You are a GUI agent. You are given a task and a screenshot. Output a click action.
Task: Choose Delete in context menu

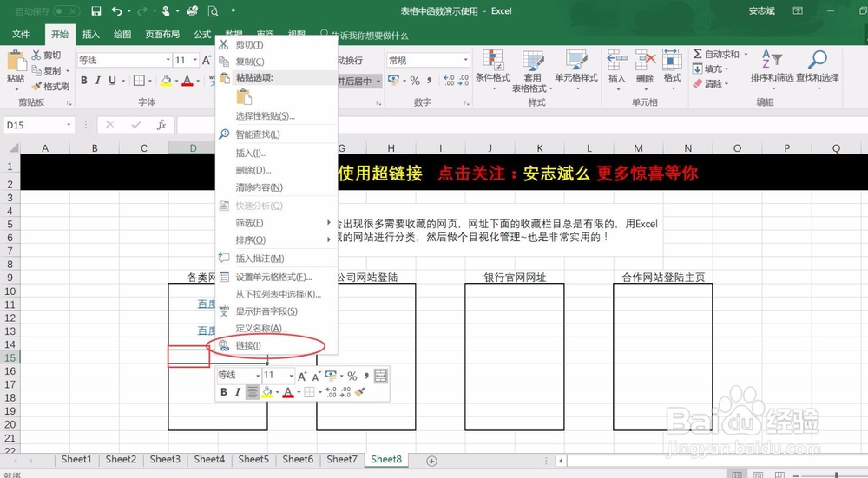coord(276,170)
